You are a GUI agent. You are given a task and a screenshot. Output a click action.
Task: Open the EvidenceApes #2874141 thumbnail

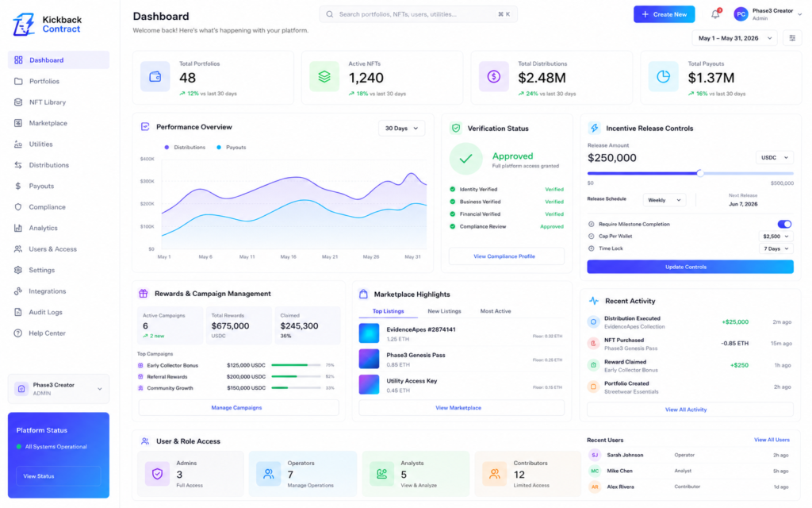click(x=369, y=333)
